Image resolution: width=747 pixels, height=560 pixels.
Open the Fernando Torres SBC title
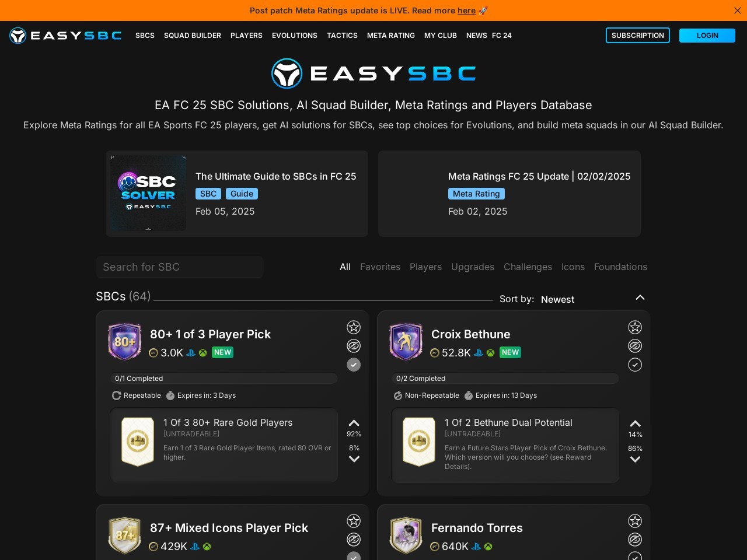click(x=477, y=528)
